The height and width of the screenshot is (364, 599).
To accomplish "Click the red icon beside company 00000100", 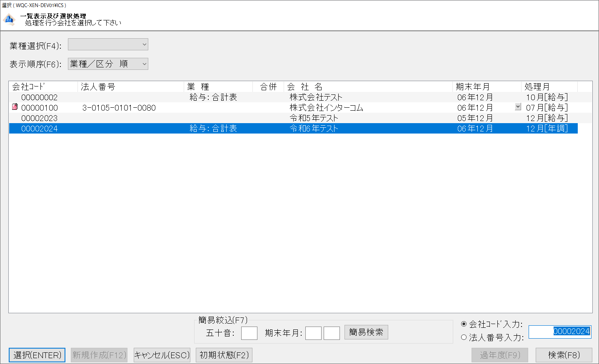I will click(15, 107).
